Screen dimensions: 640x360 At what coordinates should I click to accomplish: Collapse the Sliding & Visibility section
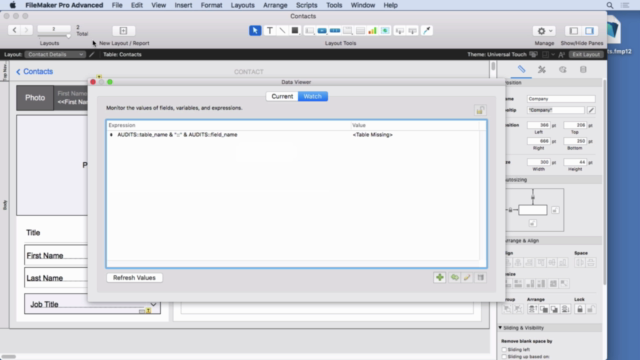tap(500, 328)
